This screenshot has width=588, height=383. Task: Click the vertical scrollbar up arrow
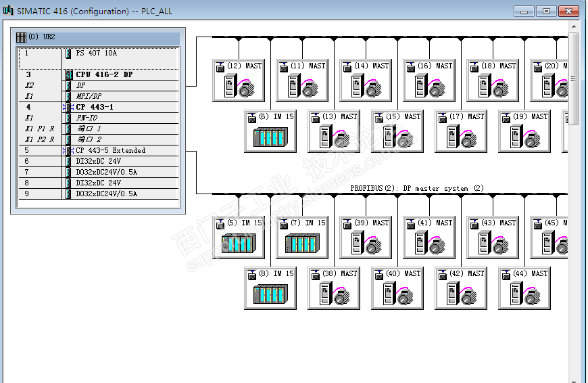pyautogui.click(x=574, y=26)
